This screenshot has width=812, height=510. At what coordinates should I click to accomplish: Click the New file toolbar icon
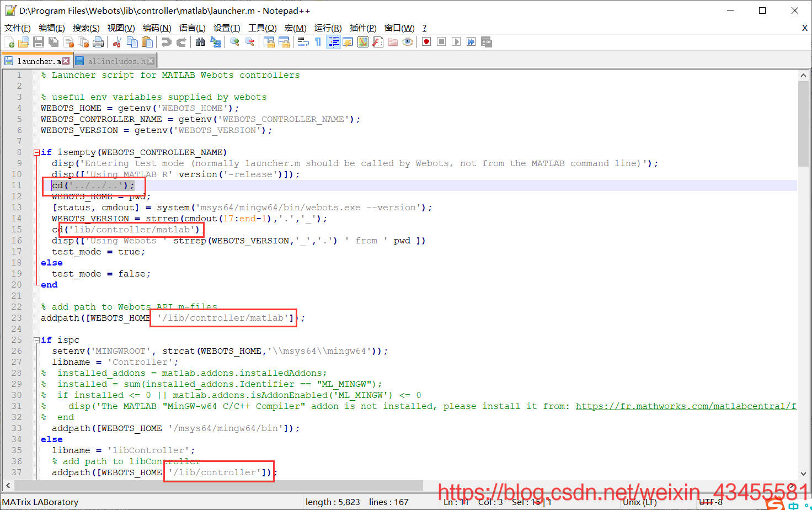click(x=9, y=42)
